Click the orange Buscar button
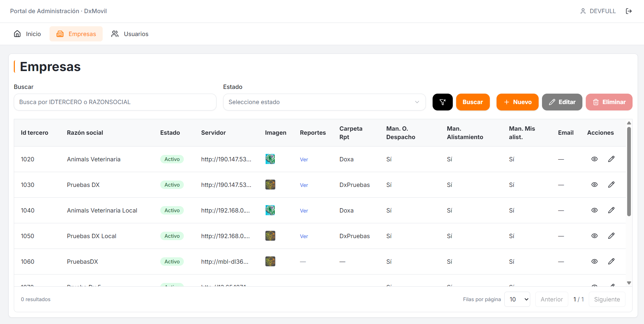The image size is (644, 324). point(473,102)
